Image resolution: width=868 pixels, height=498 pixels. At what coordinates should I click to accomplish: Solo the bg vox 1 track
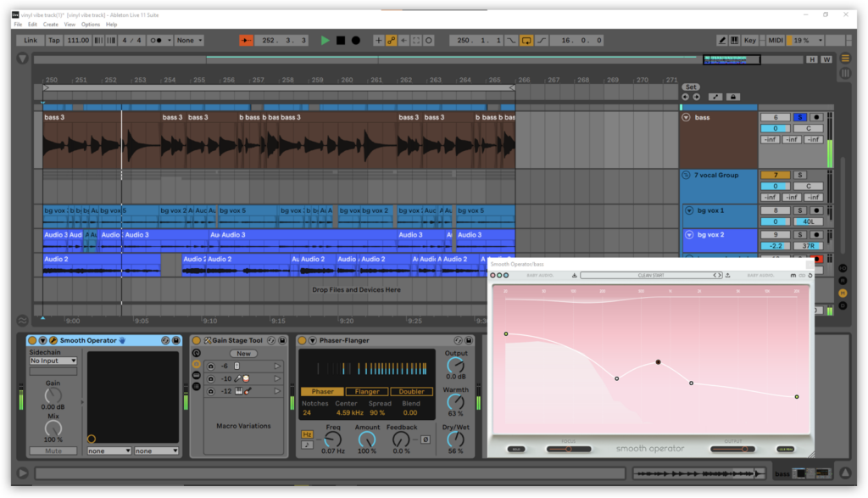[800, 210]
